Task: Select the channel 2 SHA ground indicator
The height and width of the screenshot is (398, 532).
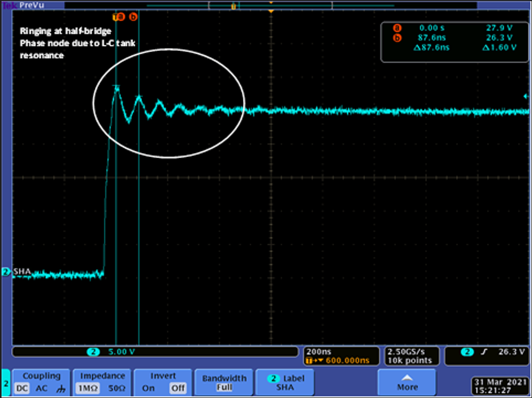Action: [x=6, y=272]
